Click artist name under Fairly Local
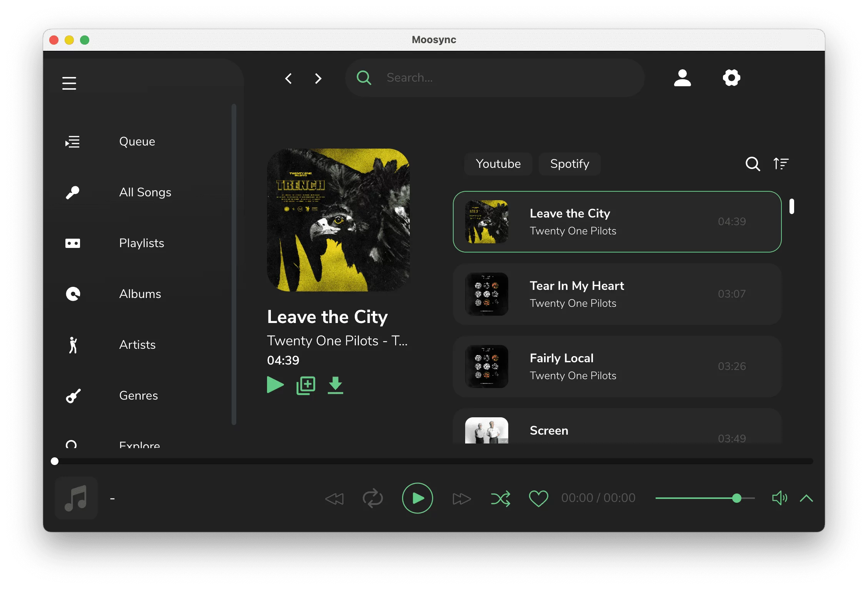This screenshot has height=589, width=868. (573, 376)
